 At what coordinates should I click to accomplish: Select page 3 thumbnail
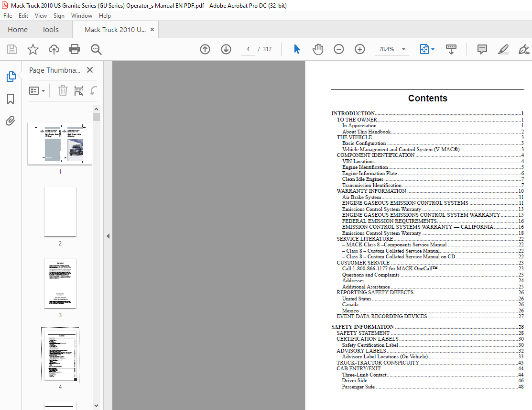[x=60, y=283]
